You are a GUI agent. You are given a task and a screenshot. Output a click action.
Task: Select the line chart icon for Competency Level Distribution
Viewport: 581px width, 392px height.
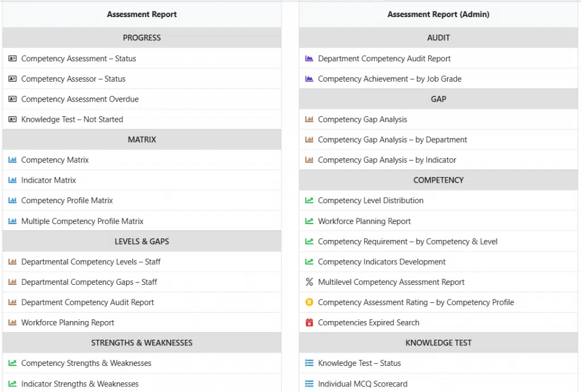point(309,200)
